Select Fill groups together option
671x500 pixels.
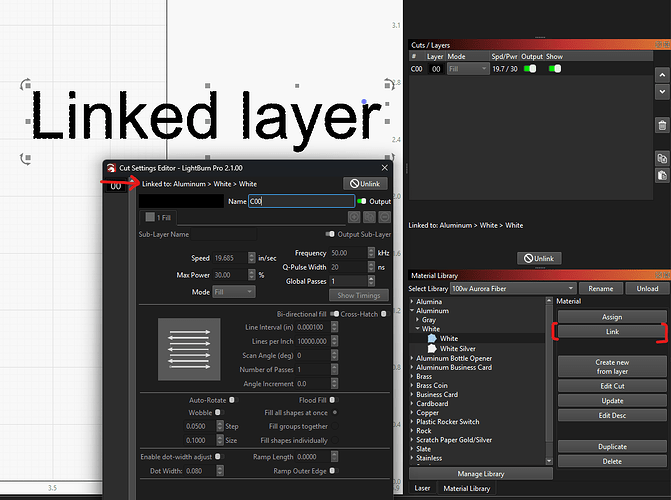[335, 426]
